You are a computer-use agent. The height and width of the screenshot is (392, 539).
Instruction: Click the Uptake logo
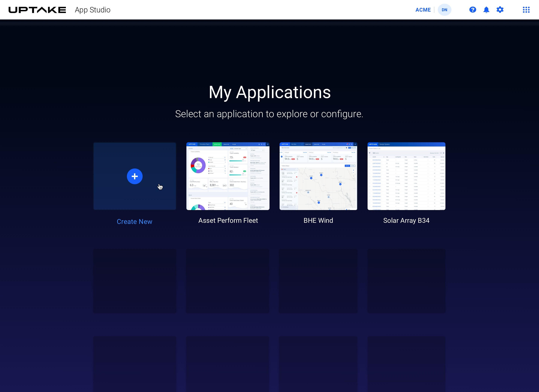pos(37,10)
